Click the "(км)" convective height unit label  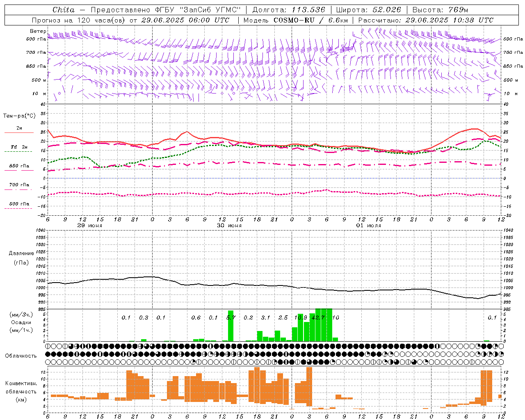(21, 399)
